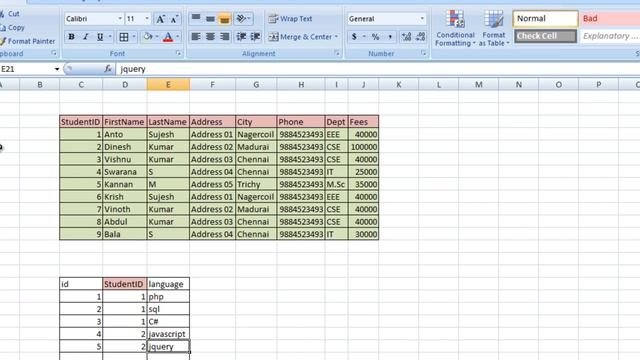Image resolution: width=640 pixels, height=360 pixels.
Task: Select column H header
Action: tap(301, 84)
